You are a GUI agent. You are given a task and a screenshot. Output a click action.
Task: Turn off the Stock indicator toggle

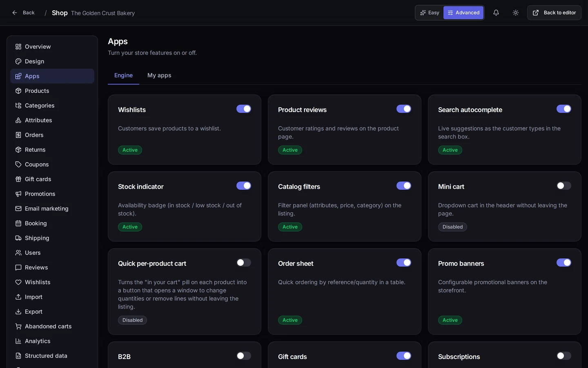click(x=244, y=186)
